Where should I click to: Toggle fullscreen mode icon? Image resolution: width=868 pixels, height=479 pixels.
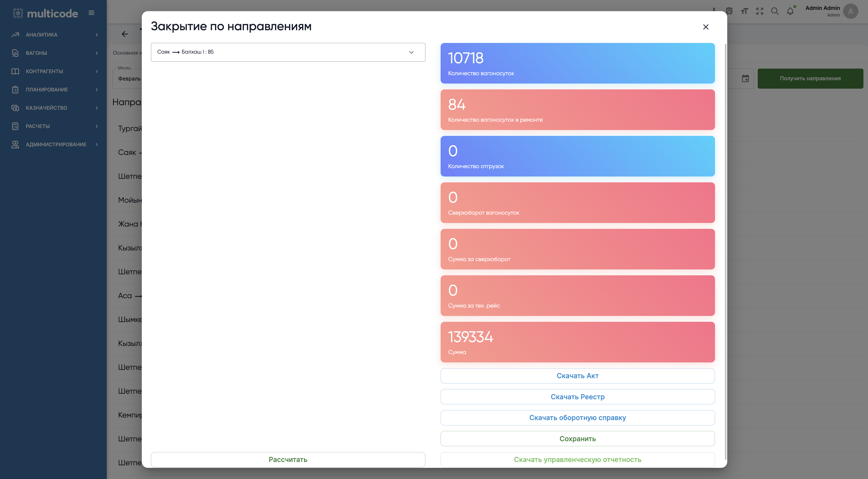(x=759, y=11)
